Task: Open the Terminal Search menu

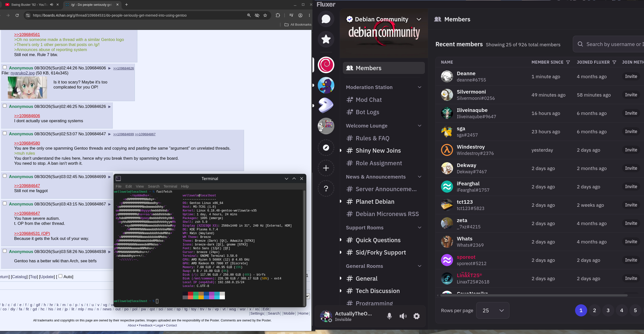Action: (154, 186)
